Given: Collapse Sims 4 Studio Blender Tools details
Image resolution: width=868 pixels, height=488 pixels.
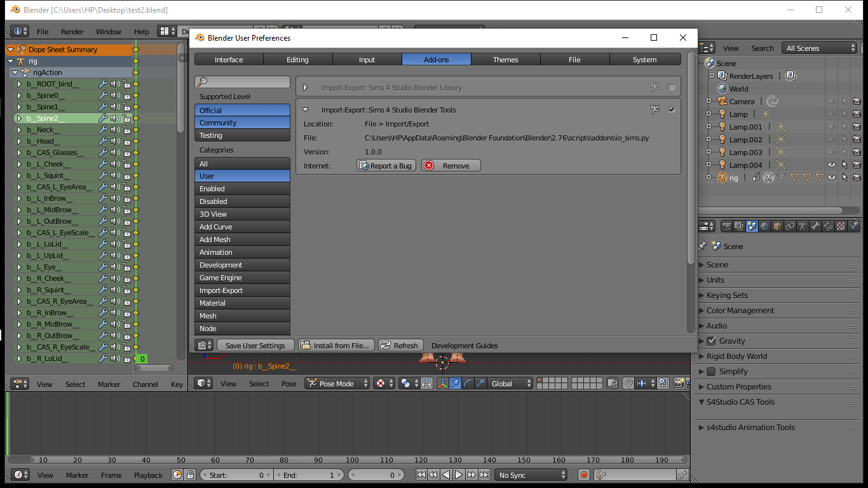Looking at the screenshot, I should 305,110.
